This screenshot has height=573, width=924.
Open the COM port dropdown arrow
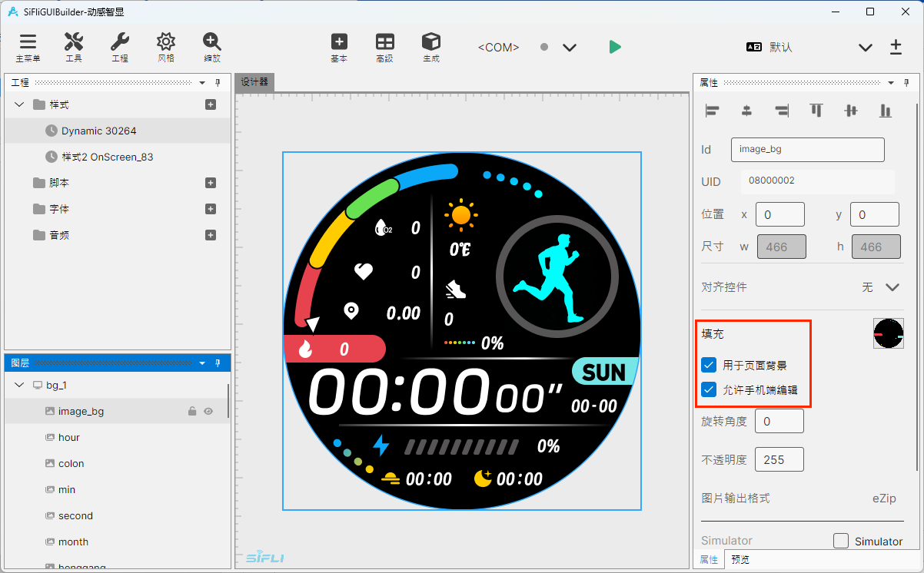[x=570, y=48]
